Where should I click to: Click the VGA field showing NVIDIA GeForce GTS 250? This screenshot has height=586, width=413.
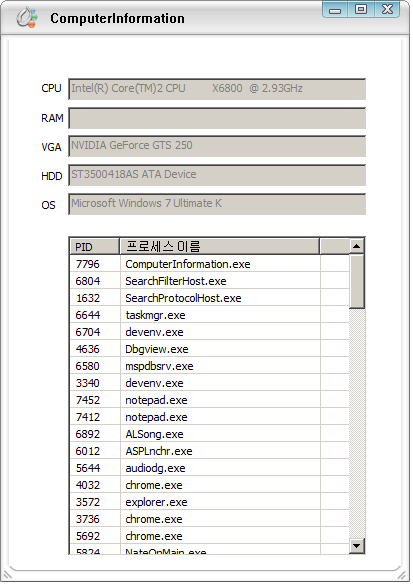pyautogui.click(x=217, y=146)
